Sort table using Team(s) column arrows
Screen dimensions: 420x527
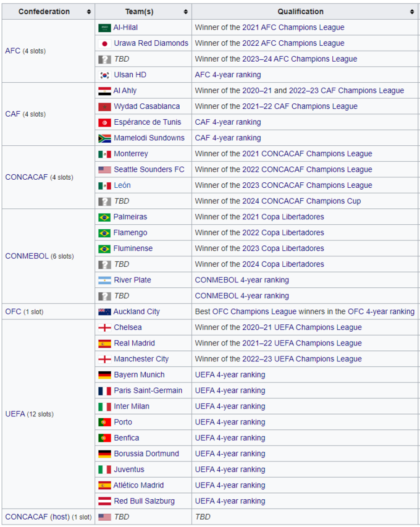[x=186, y=12]
